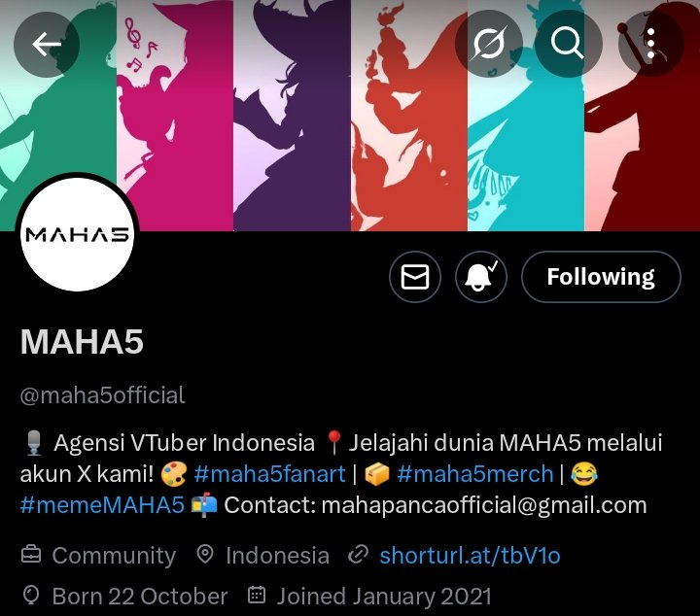Image resolution: width=700 pixels, height=616 pixels.
Task: Open the silhouettes banner image
Action: (x=350, y=116)
